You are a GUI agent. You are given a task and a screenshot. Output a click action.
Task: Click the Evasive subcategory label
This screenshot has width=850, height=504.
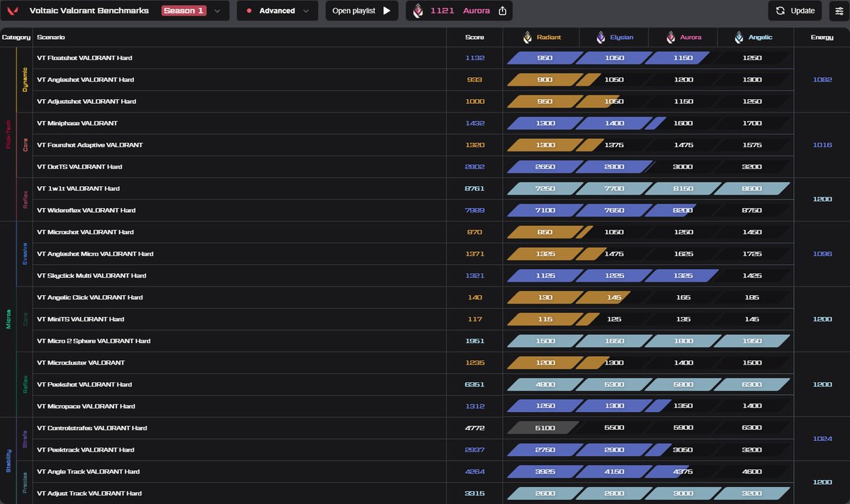[x=25, y=253]
